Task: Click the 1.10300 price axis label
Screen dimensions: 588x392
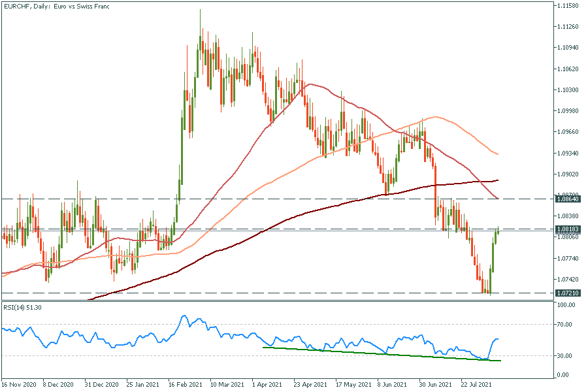Action: pos(566,90)
